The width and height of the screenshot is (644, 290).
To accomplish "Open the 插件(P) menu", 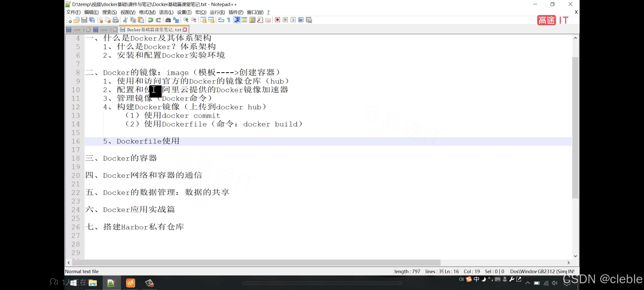I will 236,12.
